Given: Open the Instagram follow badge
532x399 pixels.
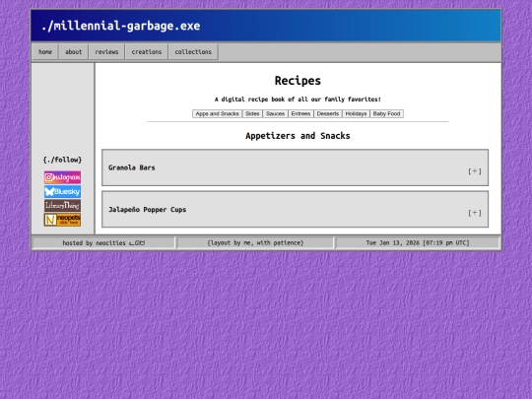Looking at the screenshot, I should 62,177.
